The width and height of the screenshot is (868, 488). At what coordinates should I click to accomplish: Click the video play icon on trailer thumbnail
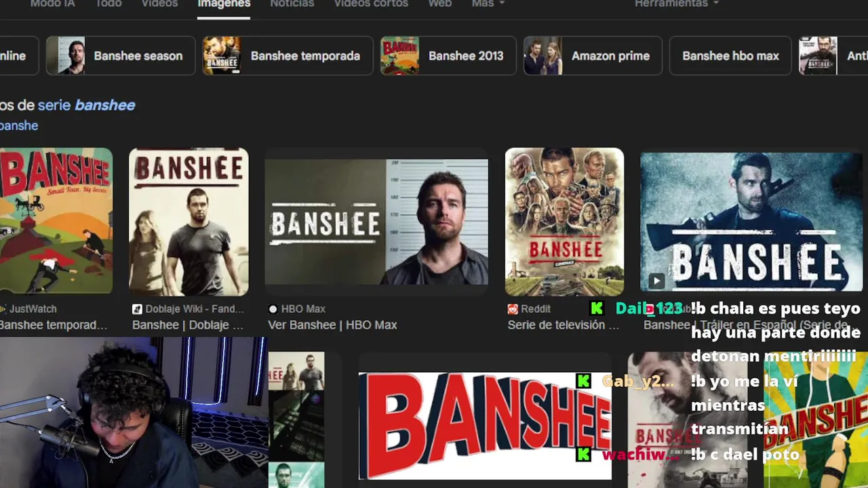[x=656, y=281]
